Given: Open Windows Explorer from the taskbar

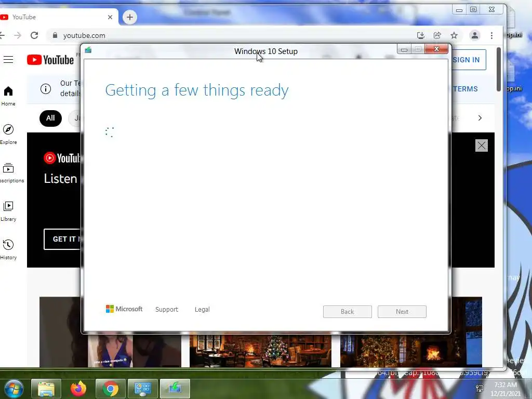Looking at the screenshot, I should [46, 389].
